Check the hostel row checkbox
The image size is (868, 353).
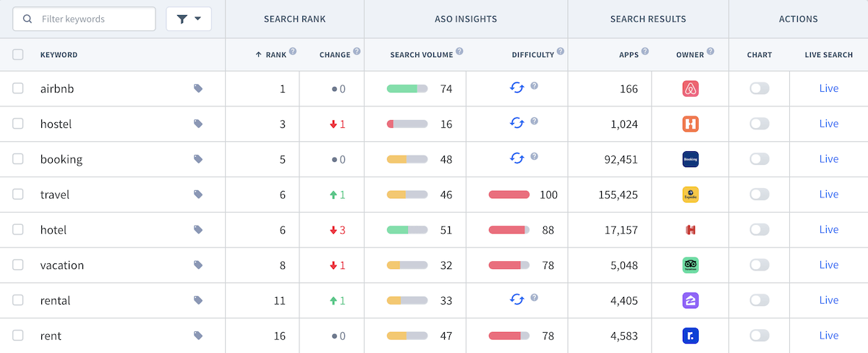(x=18, y=124)
